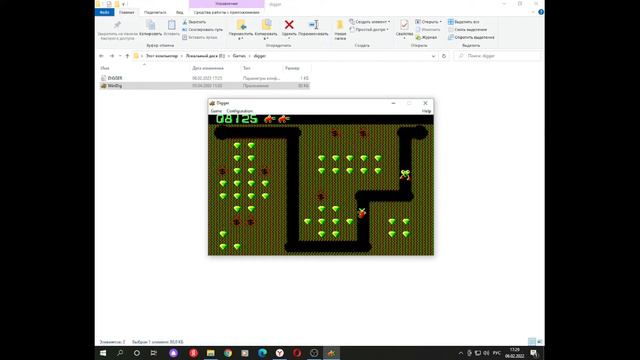Click the Explorer forward arrow
The width and height of the screenshot is (640, 360).
point(112,56)
